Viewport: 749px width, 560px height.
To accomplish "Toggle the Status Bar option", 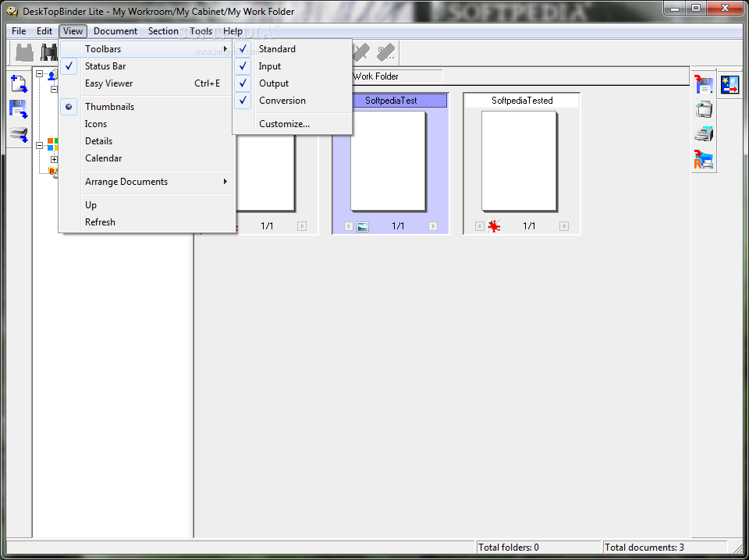I will coord(147,66).
